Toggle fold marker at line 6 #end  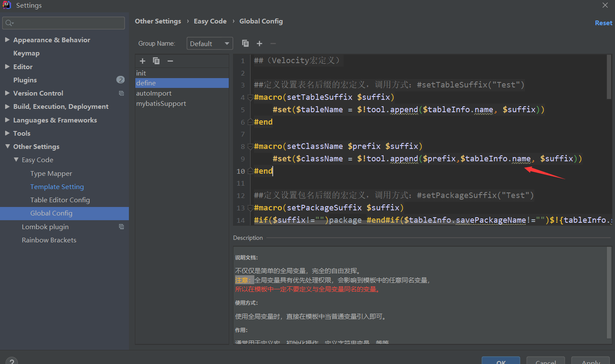click(250, 122)
